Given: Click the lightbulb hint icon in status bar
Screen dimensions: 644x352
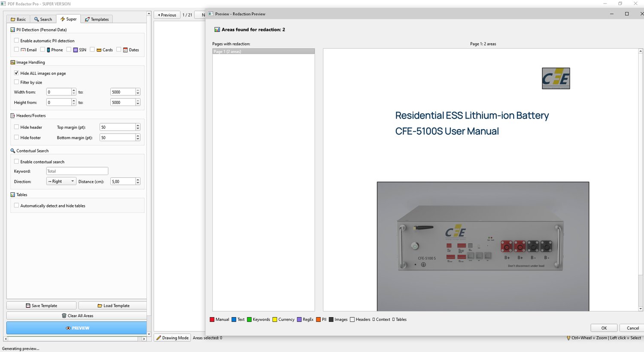Looking at the screenshot, I should click(x=568, y=338).
